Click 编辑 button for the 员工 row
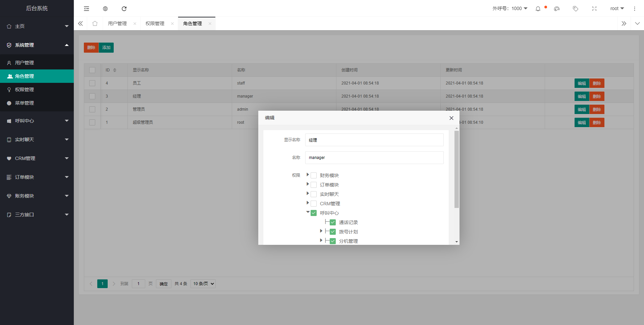644x325 pixels. [x=582, y=83]
